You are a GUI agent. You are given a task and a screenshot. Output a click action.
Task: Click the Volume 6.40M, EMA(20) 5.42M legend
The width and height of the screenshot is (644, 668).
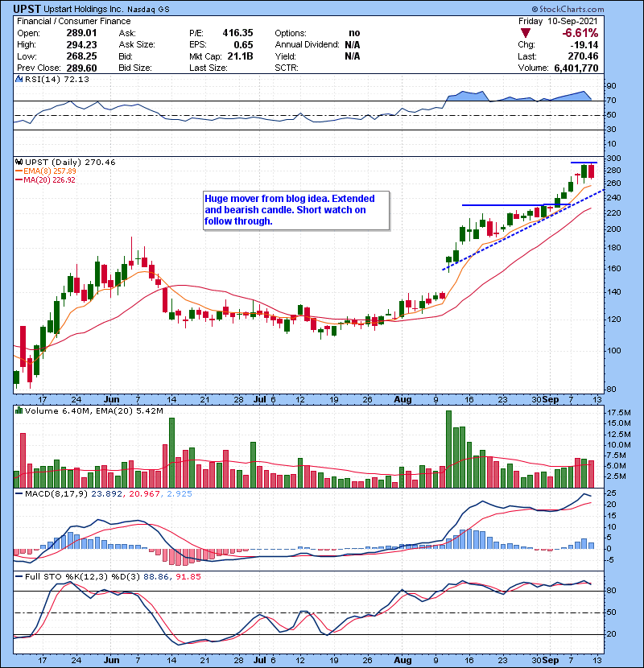pos(94,410)
